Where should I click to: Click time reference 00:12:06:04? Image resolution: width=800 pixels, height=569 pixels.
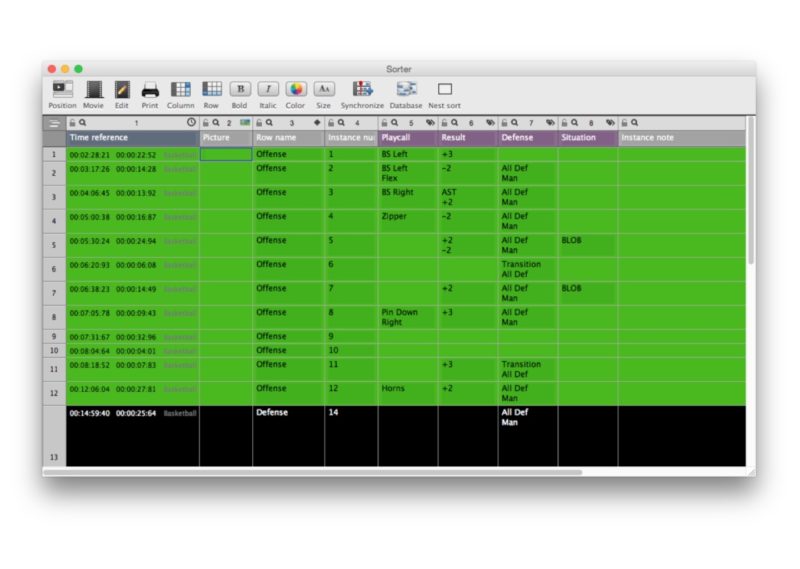[x=89, y=389]
